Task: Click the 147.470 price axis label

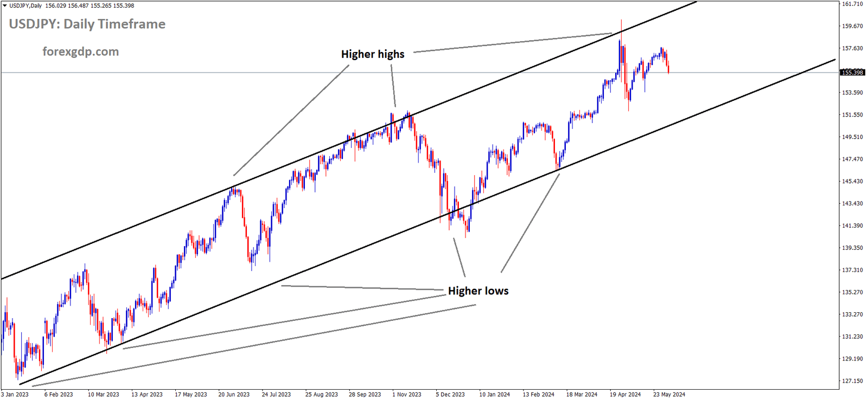Action: tap(852, 159)
